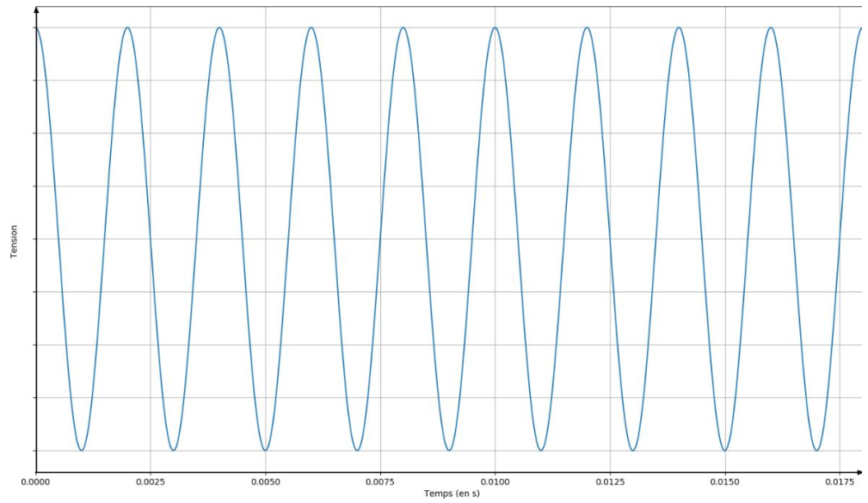Click the last trough of the sine curve
Viewport: 868px width, 503px height.
tap(816, 450)
